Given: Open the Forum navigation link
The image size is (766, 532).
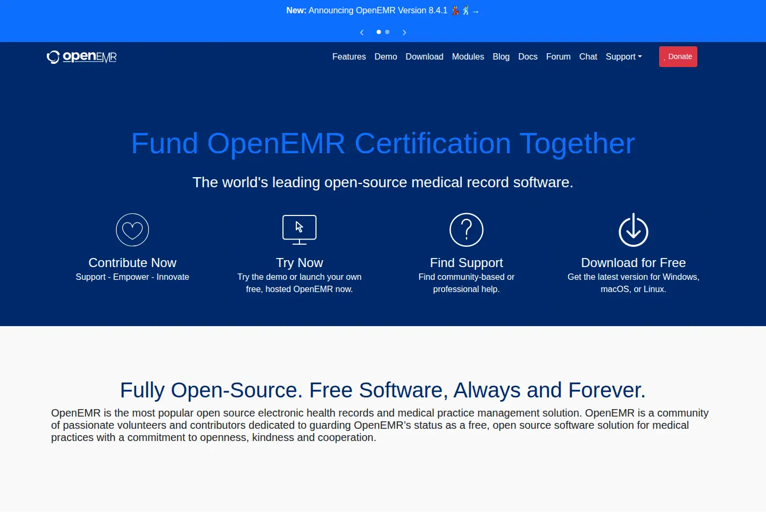Looking at the screenshot, I should pyautogui.click(x=558, y=57).
